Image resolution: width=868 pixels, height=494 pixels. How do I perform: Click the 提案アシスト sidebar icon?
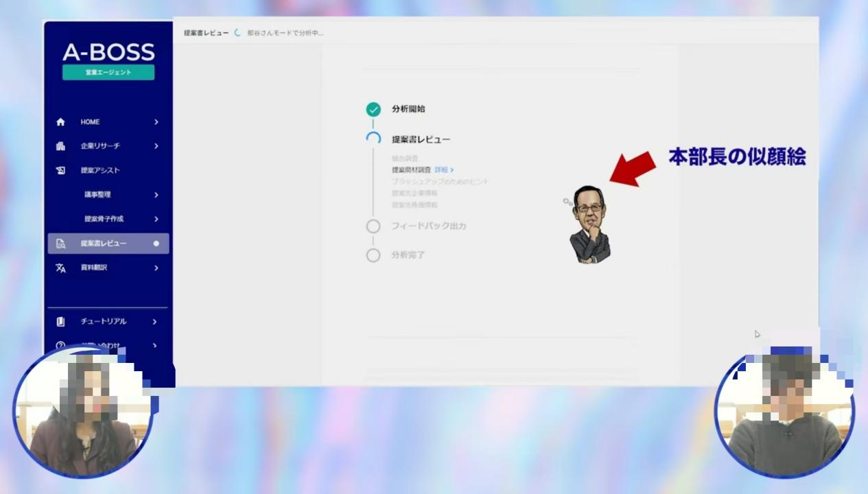point(60,171)
